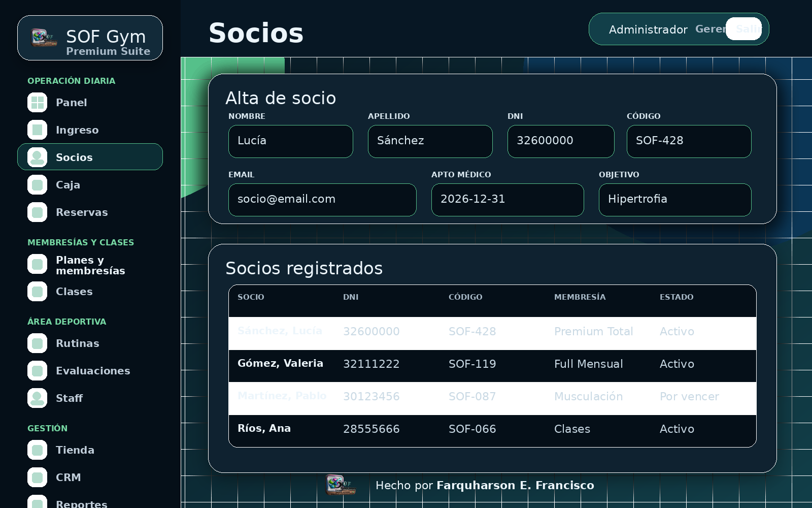Click code SOF-066 in table
The image size is (812, 508).
(472, 429)
